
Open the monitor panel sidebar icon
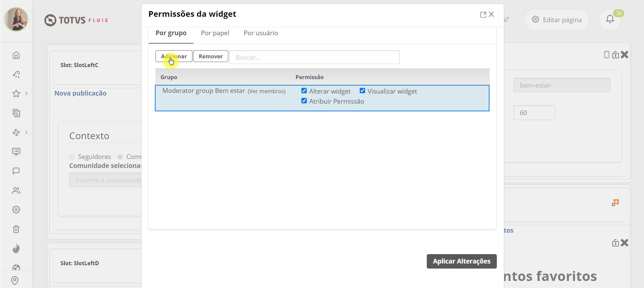[x=16, y=152]
